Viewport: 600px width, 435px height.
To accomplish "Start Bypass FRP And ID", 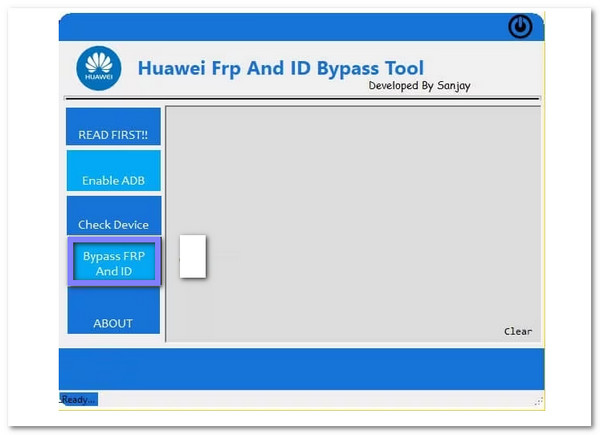I will point(113,263).
